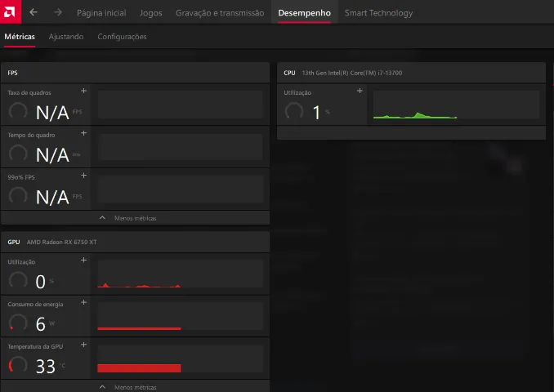Click plus icon next to Tempo do quadro
Screen dimensions: 554x392
tap(83, 132)
